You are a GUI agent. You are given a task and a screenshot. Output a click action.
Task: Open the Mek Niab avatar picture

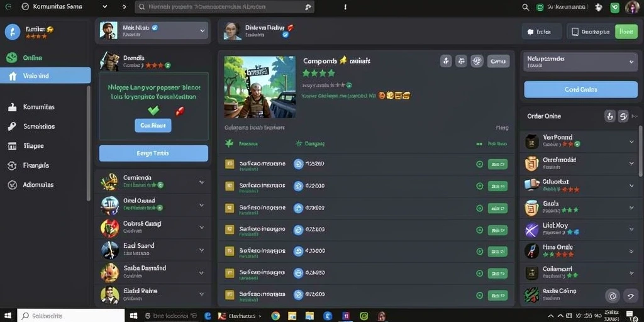[108, 30]
